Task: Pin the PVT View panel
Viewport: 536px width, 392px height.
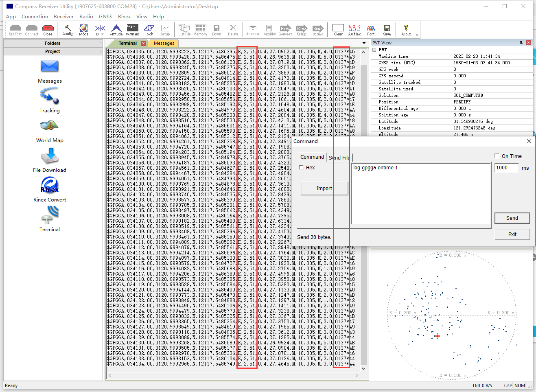Action: click(521, 43)
